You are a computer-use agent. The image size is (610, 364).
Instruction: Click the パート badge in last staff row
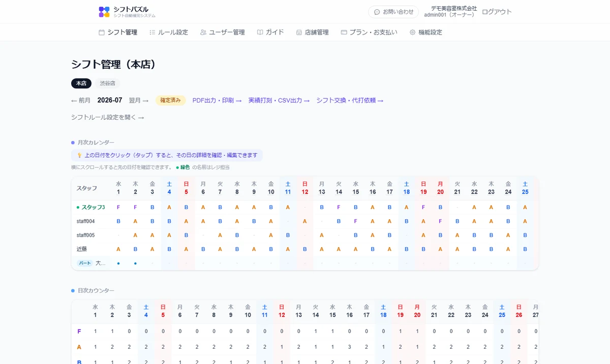(85, 263)
